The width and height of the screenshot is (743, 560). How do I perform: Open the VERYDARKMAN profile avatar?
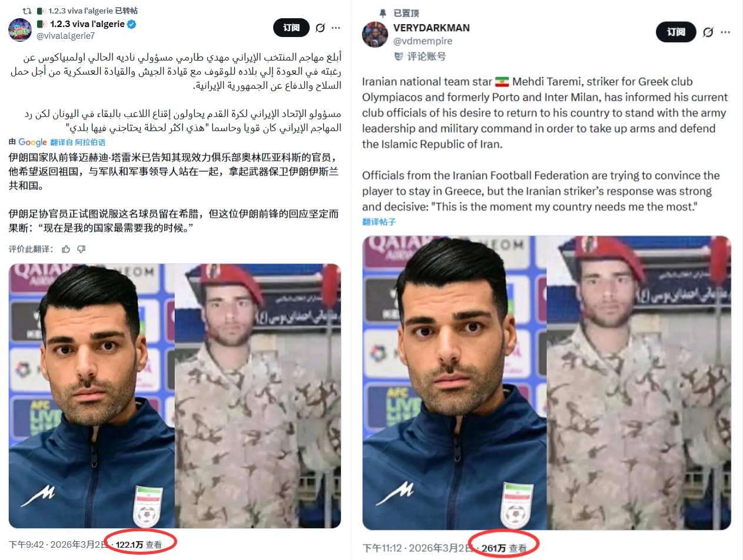tap(374, 34)
